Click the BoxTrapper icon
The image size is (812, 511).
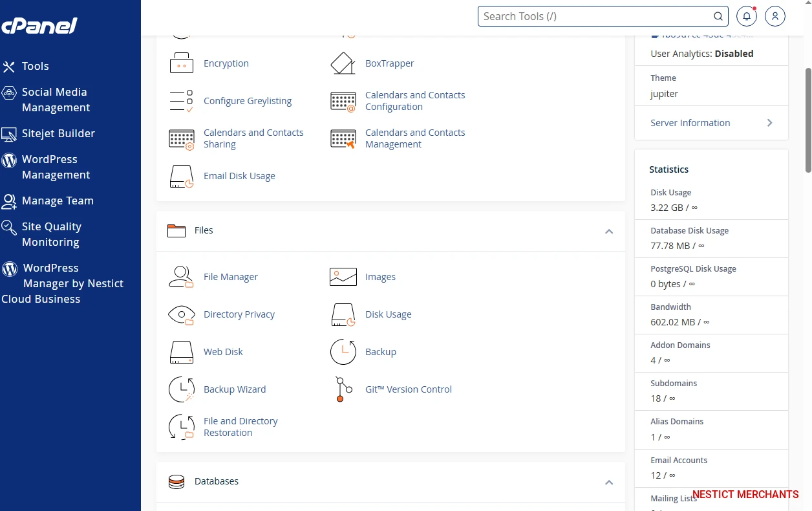[x=343, y=63]
